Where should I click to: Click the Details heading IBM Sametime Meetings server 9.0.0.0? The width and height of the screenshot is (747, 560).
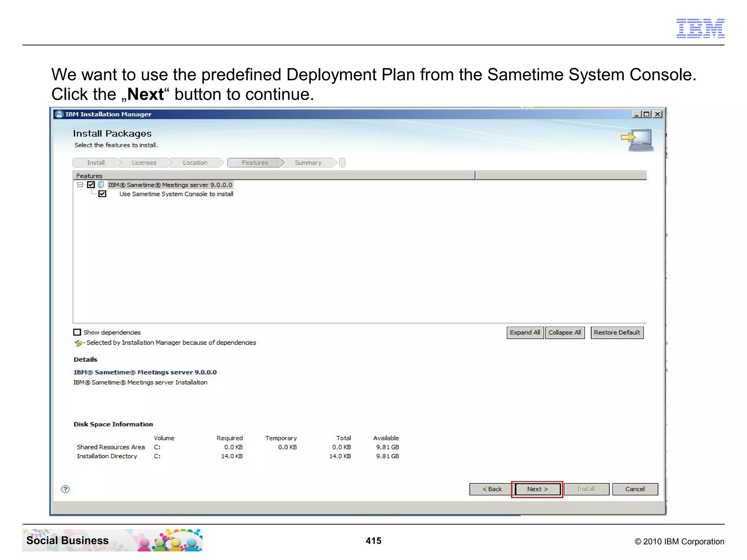(145, 372)
